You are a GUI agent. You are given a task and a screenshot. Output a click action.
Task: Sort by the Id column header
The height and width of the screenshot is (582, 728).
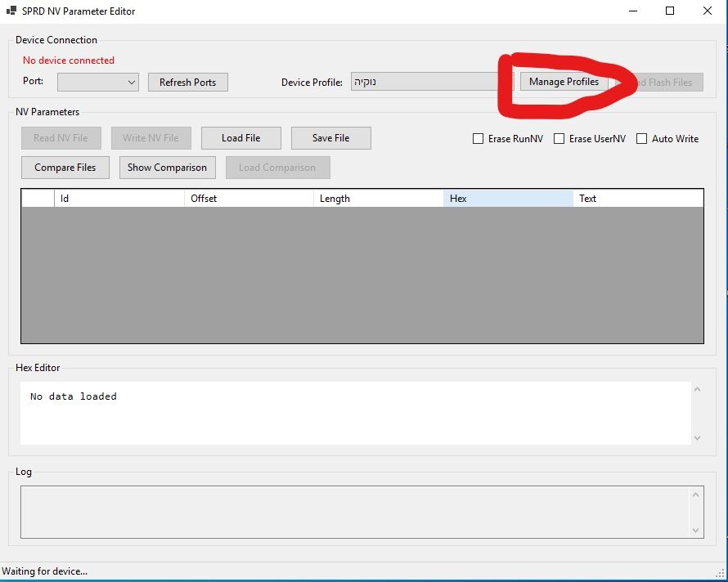click(x=119, y=199)
